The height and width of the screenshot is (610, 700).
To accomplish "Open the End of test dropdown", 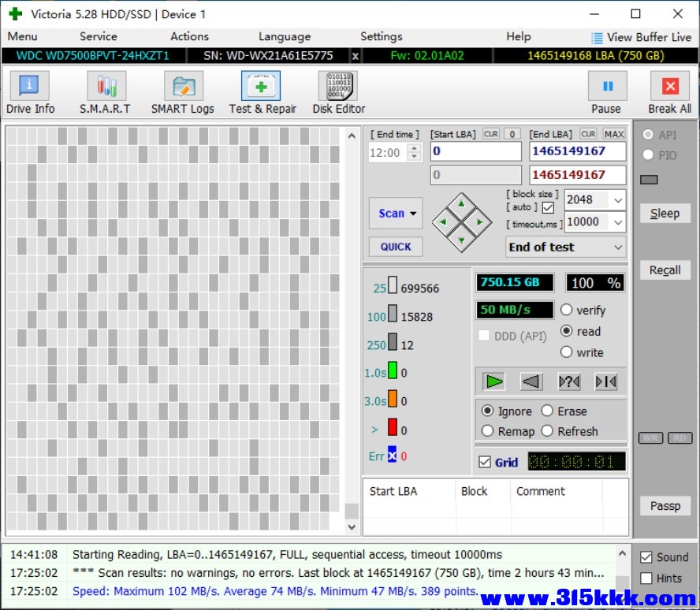I will pos(617,247).
